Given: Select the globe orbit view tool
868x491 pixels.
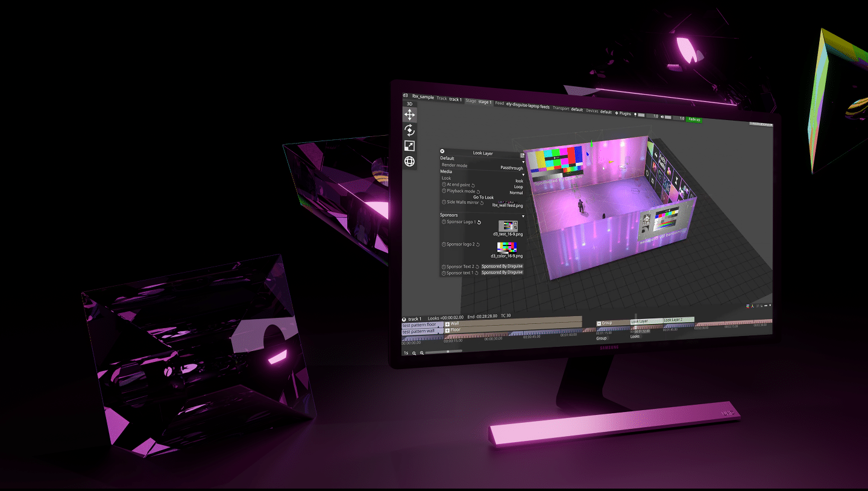Looking at the screenshot, I should (x=409, y=161).
